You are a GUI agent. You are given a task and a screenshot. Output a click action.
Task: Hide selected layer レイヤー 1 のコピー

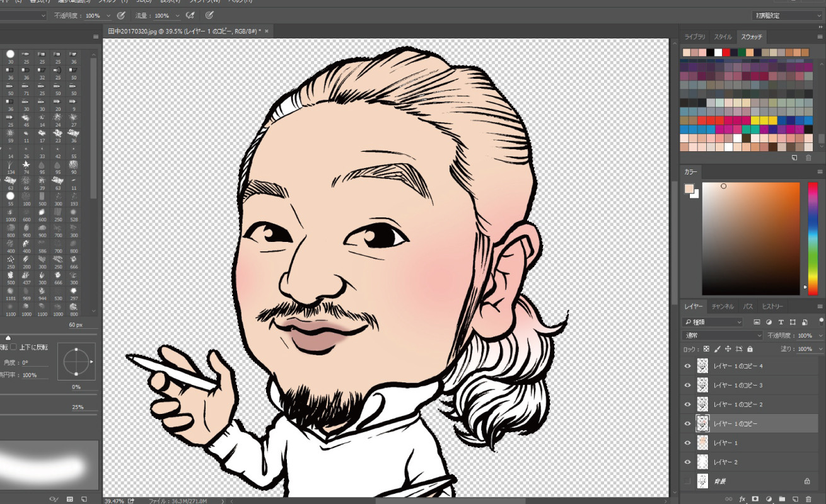pos(688,424)
